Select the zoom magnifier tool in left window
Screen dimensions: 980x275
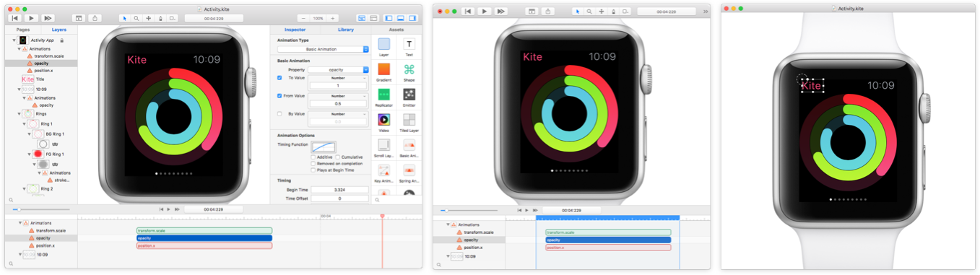click(x=136, y=18)
